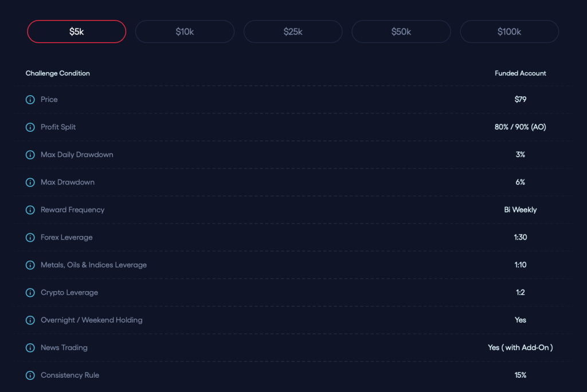This screenshot has width=587, height=392.
Task: Switch to the $10k account size
Action: click(x=185, y=32)
